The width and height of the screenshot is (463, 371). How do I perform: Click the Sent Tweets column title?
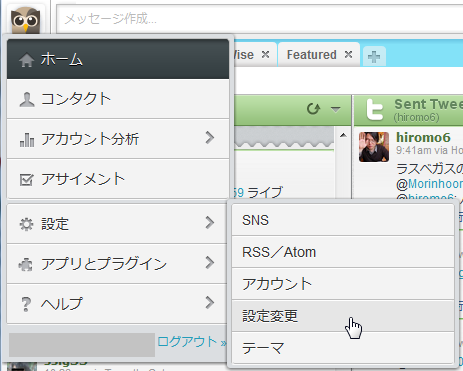click(x=428, y=104)
